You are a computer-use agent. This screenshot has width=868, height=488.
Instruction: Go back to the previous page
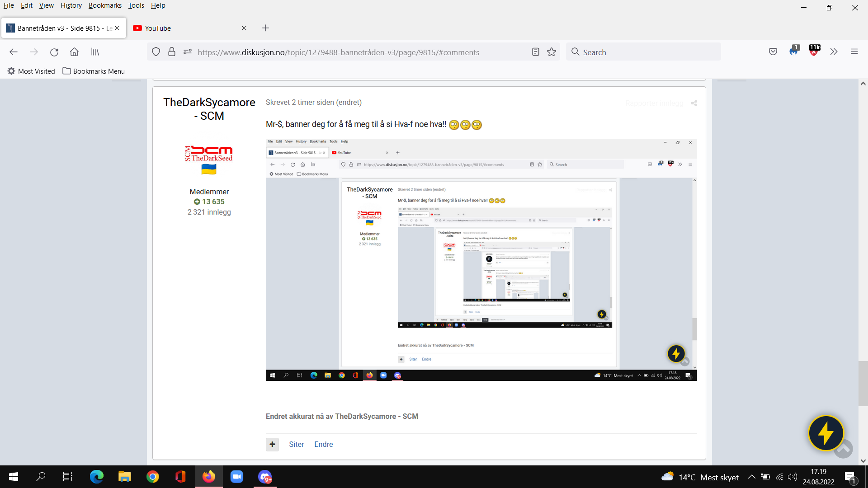coord(14,52)
